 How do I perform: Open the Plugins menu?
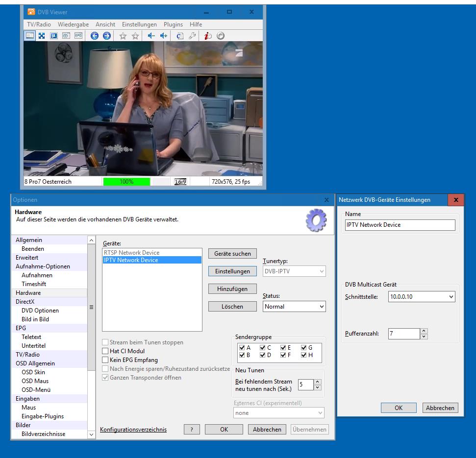click(x=173, y=24)
